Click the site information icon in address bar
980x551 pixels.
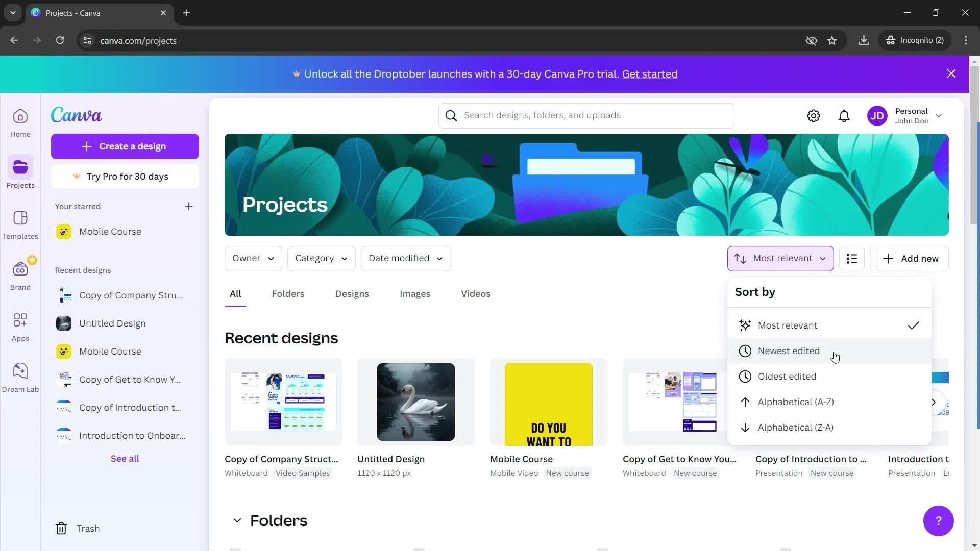[87, 40]
